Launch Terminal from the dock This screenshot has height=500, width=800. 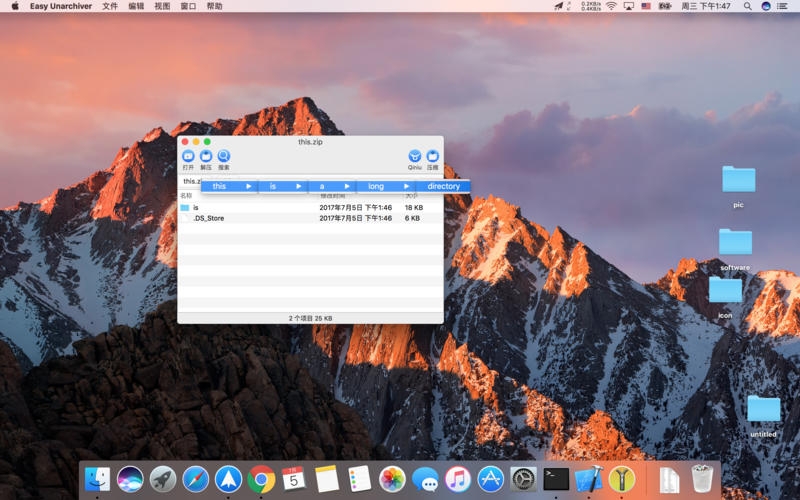(556, 479)
